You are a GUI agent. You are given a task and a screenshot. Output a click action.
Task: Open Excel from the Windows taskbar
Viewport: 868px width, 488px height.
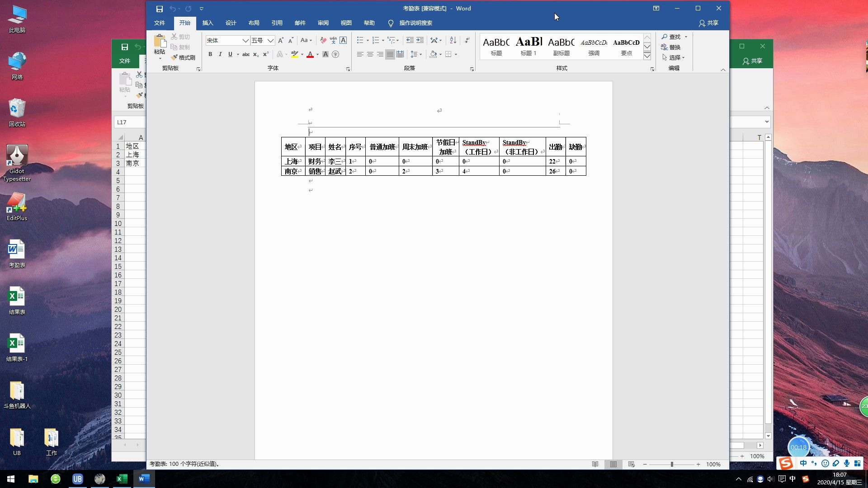coord(122,479)
